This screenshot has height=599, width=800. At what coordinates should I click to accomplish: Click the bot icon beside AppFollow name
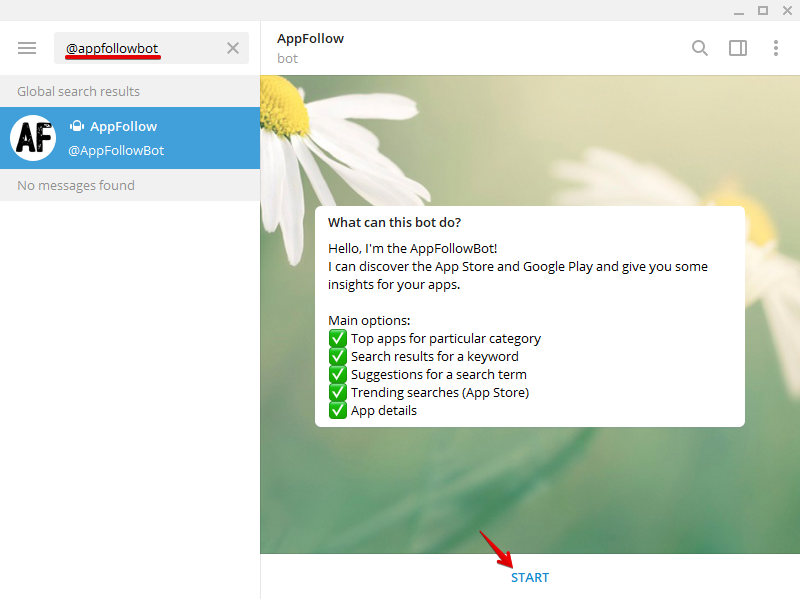coord(77,126)
